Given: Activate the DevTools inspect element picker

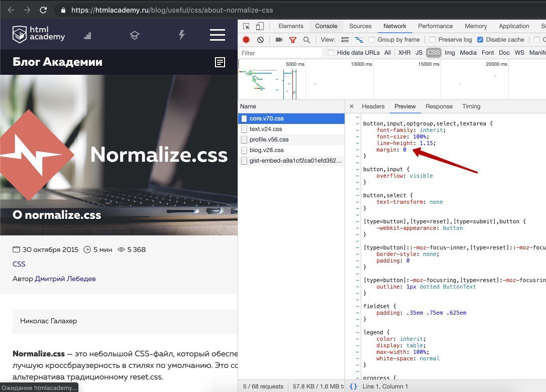Looking at the screenshot, I should tap(247, 26).
